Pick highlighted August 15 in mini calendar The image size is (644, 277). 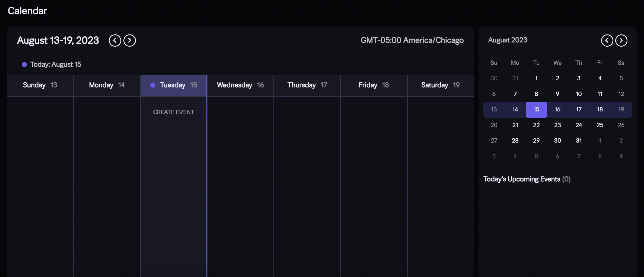click(x=536, y=109)
